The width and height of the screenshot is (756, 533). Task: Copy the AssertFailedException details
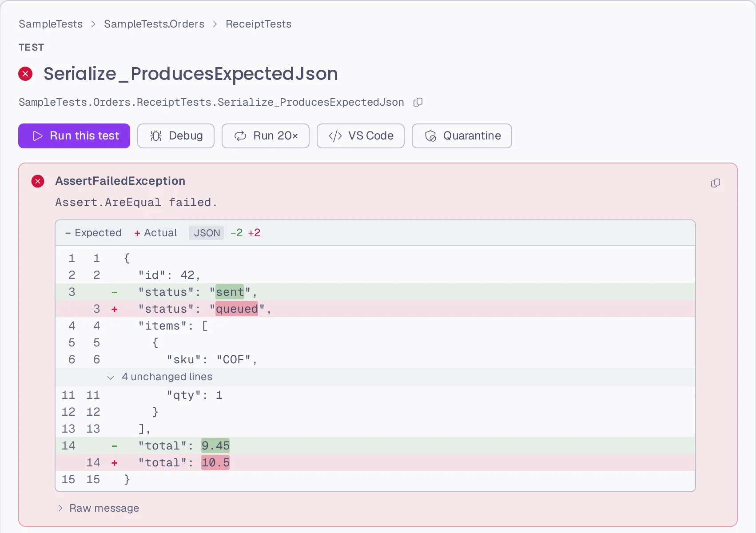[716, 183]
